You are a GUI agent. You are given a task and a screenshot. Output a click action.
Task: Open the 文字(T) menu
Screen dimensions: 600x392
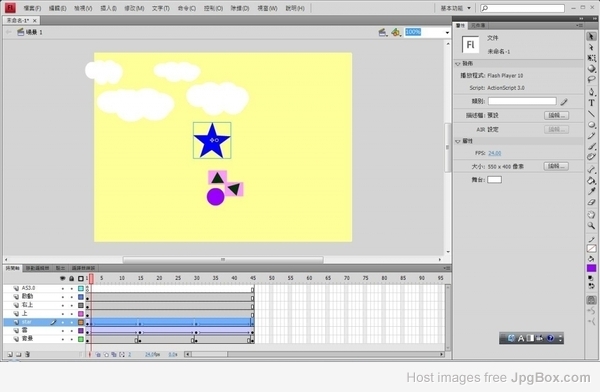[x=161, y=8]
